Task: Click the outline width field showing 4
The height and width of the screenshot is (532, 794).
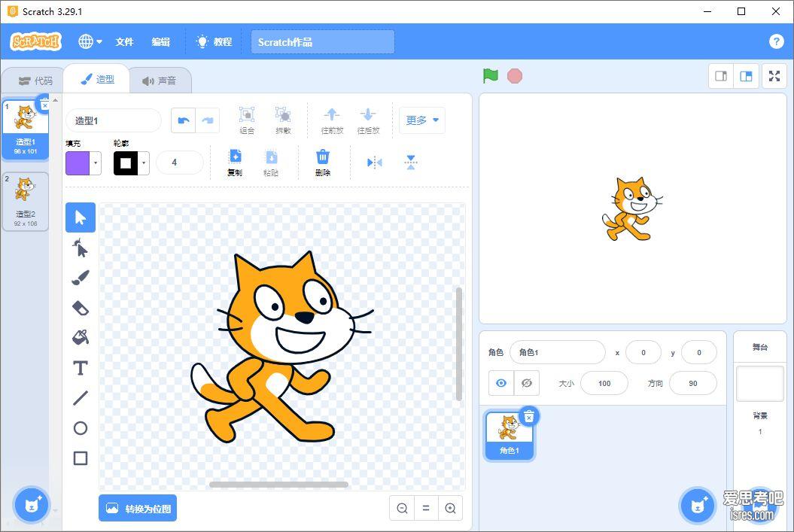Action: point(180,163)
